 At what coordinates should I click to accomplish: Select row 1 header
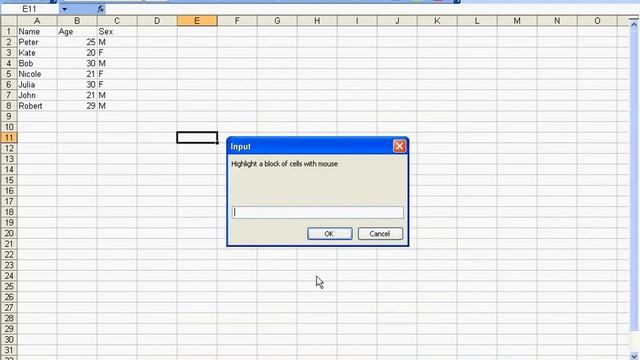pyautogui.click(x=9, y=31)
